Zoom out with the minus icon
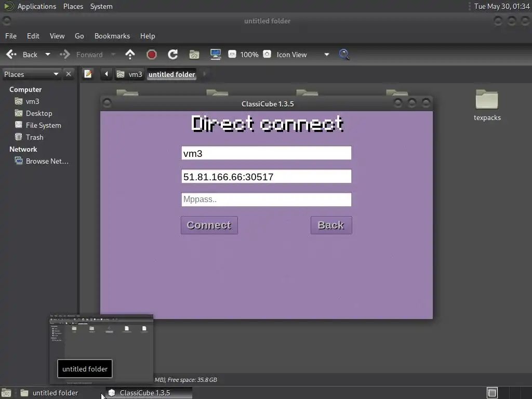This screenshot has height=399, width=532. [x=232, y=54]
